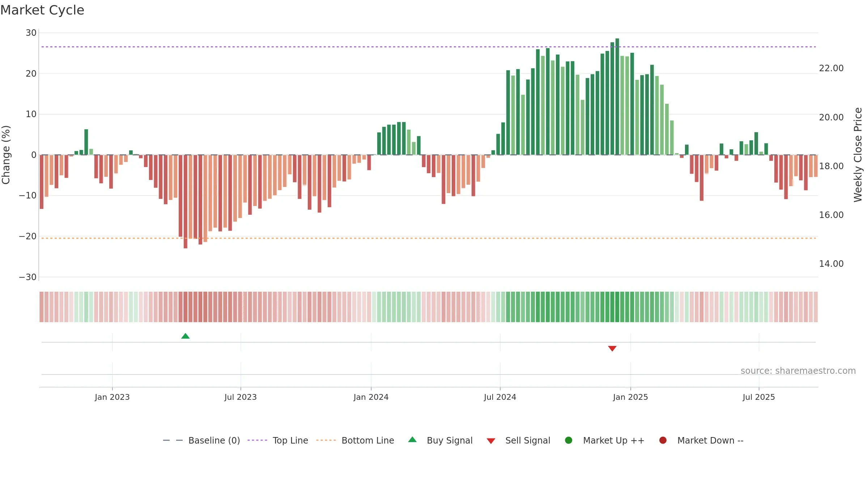
Task: Click the green circle icon in the legend
Action: tap(569, 440)
